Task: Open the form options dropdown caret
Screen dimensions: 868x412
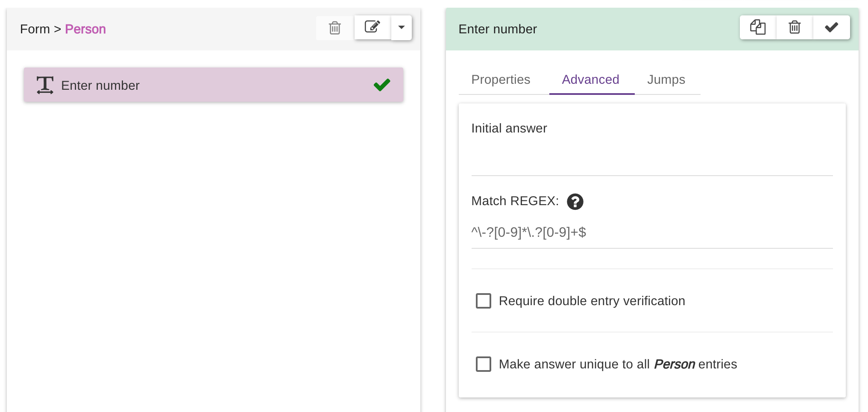Action: pyautogui.click(x=402, y=28)
